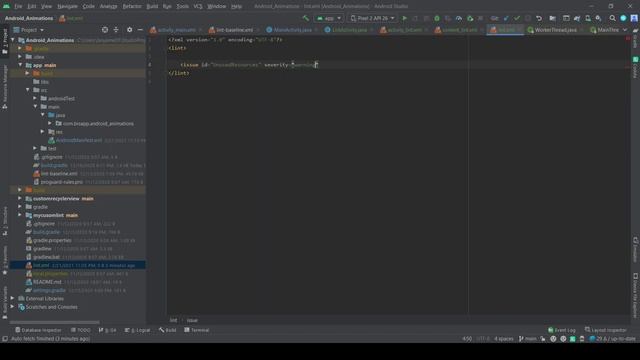The width and height of the screenshot is (640, 360).
Task: Open the Structure side tool button
Action: [x=5, y=222]
